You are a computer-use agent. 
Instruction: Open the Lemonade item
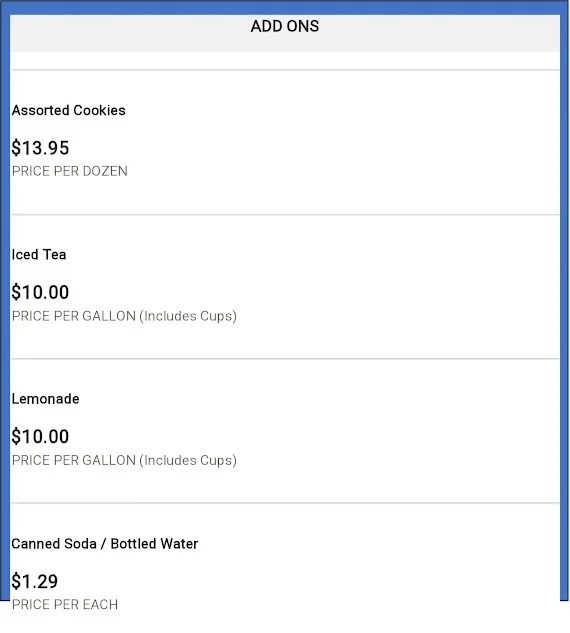coord(45,399)
